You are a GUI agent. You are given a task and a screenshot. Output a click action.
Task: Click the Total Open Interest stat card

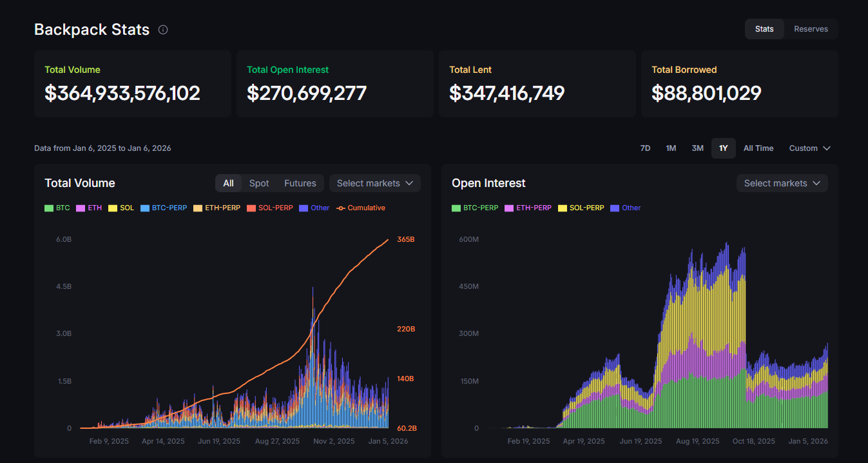coord(334,84)
